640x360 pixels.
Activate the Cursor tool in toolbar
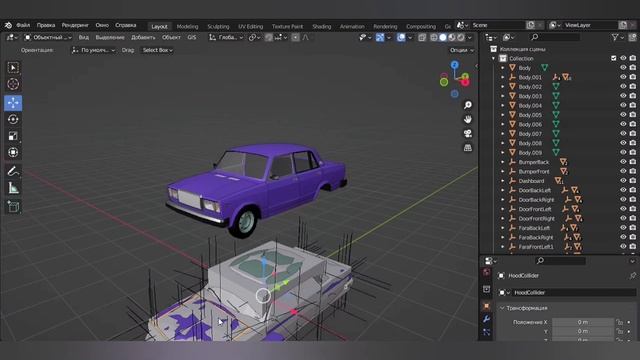point(13,84)
